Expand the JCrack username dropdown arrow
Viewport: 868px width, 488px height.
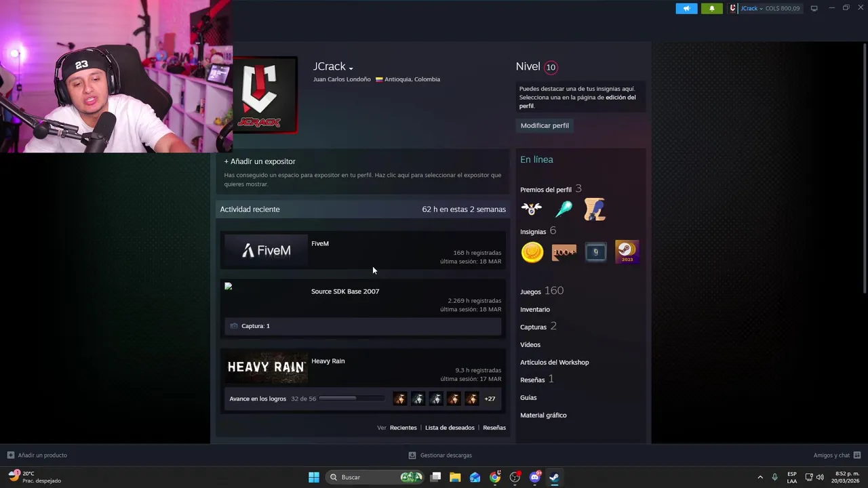[351, 68]
